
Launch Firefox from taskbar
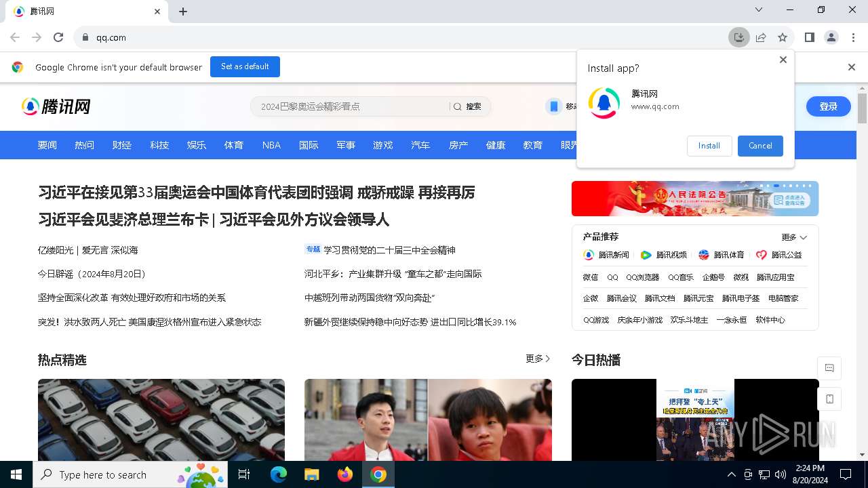click(x=345, y=474)
